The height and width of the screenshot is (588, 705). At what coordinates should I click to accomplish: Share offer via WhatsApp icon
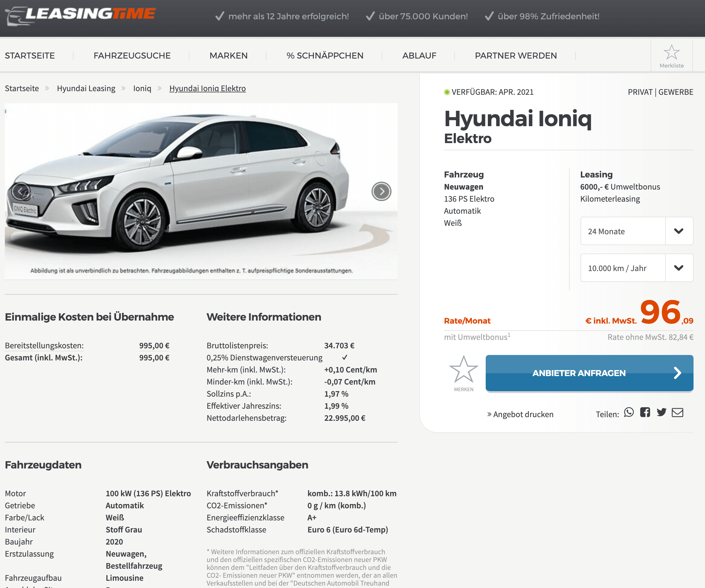coord(629,412)
